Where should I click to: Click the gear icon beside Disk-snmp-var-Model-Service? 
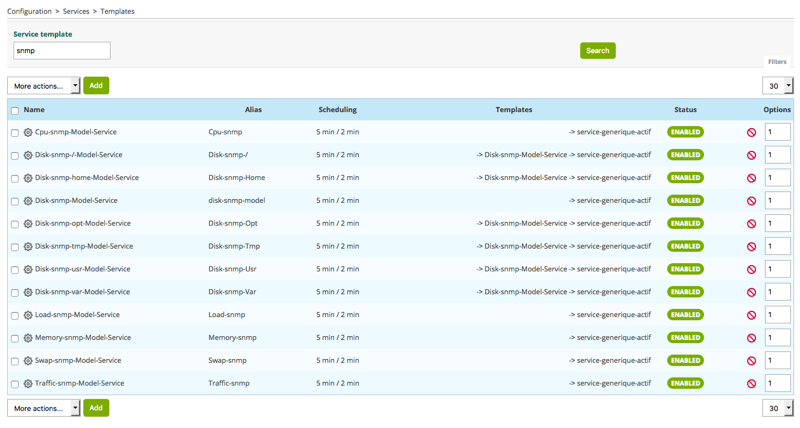tap(28, 292)
